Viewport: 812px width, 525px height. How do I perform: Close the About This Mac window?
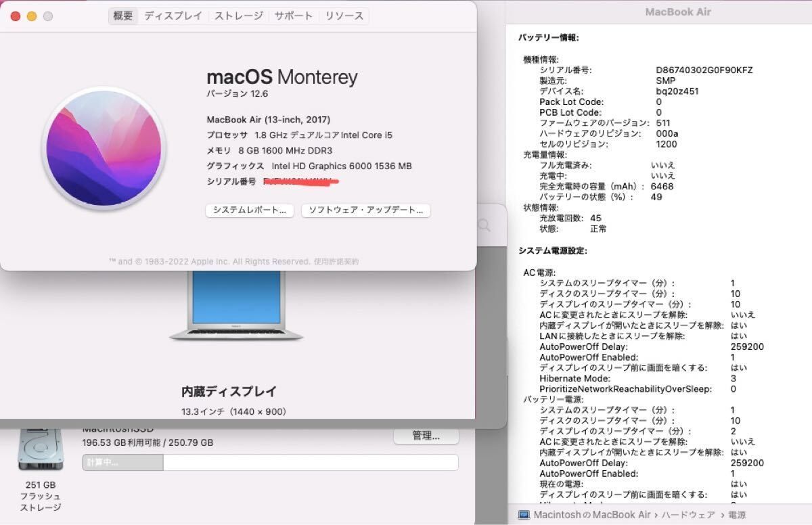click(15, 16)
